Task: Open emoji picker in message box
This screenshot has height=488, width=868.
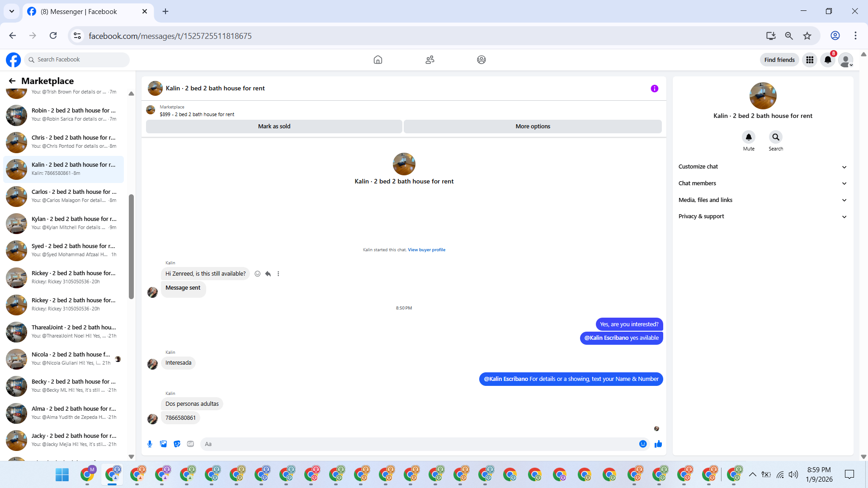Action: tap(642, 444)
